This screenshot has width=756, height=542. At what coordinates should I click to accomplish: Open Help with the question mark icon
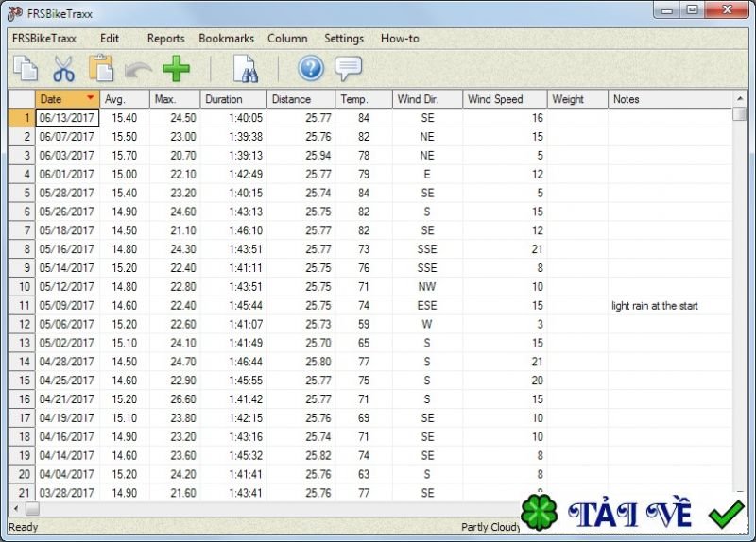[311, 68]
